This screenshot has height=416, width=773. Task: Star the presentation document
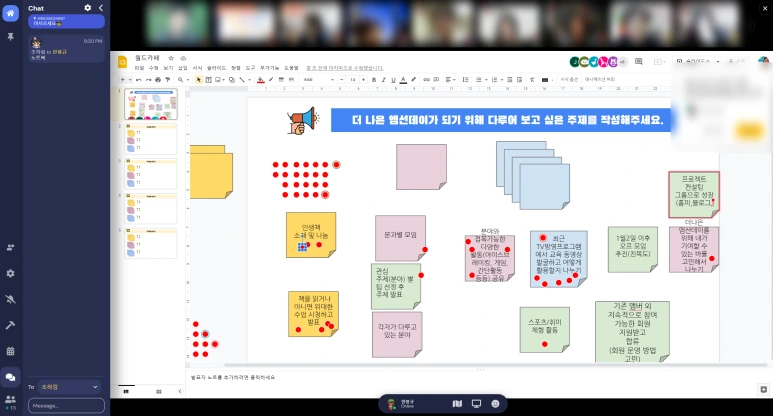click(x=171, y=58)
